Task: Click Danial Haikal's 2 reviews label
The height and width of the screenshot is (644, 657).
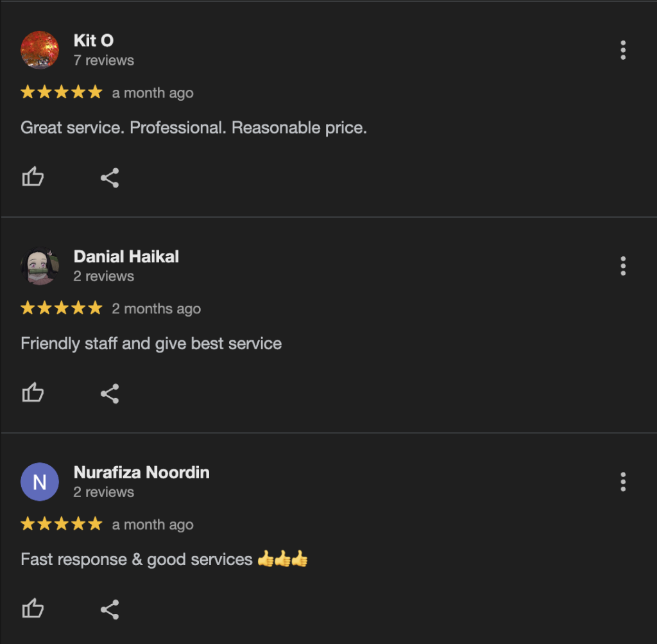Action: tap(104, 276)
